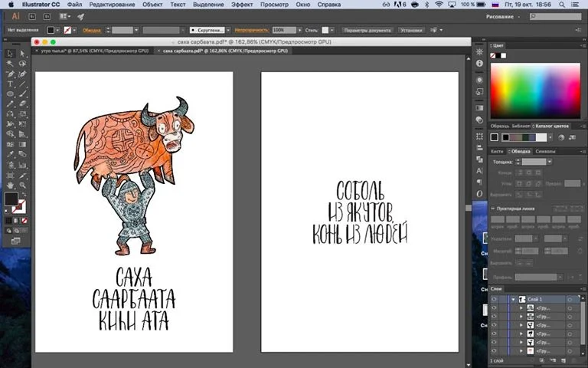Open the Character (A) panel icon in dock
The height and width of the screenshot is (368, 588).
click(x=479, y=171)
